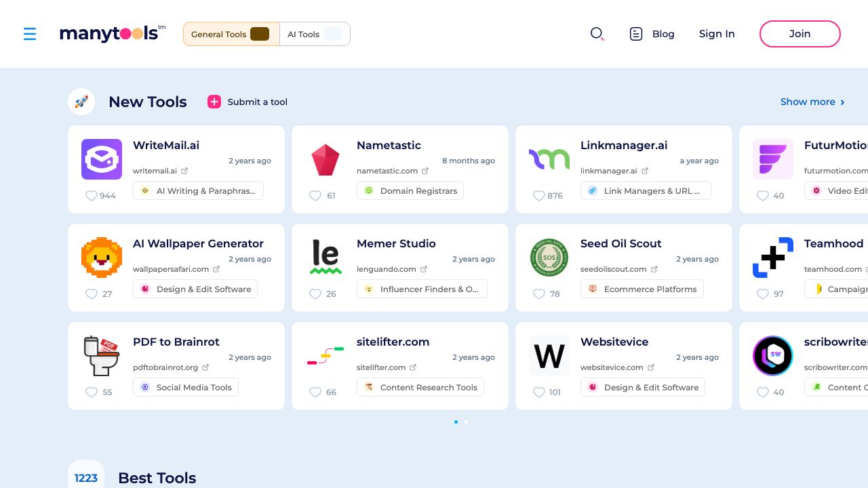Click Sign In
The image size is (868, 488).
(x=717, y=34)
